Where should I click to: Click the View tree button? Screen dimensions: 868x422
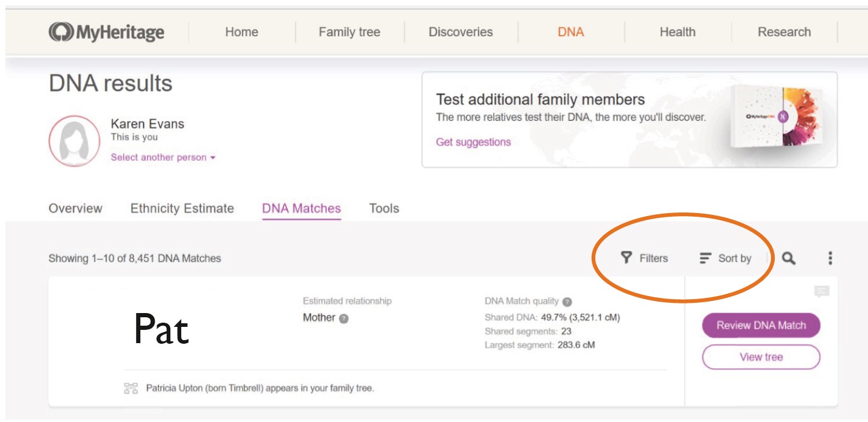(x=761, y=357)
